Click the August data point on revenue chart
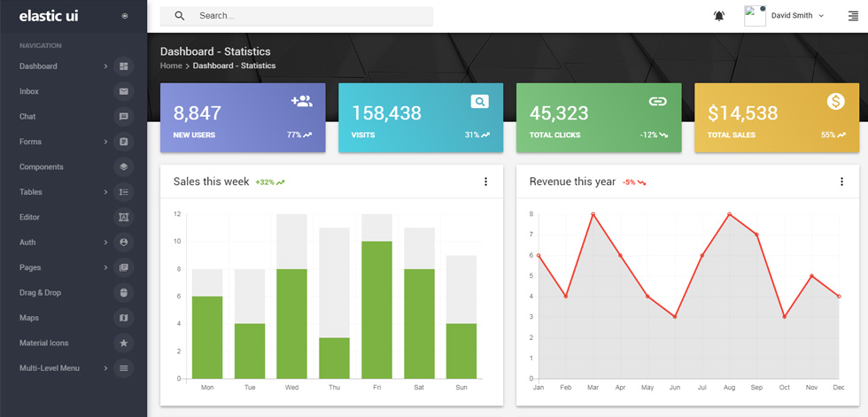This screenshot has height=417, width=868. [x=729, y=214]
